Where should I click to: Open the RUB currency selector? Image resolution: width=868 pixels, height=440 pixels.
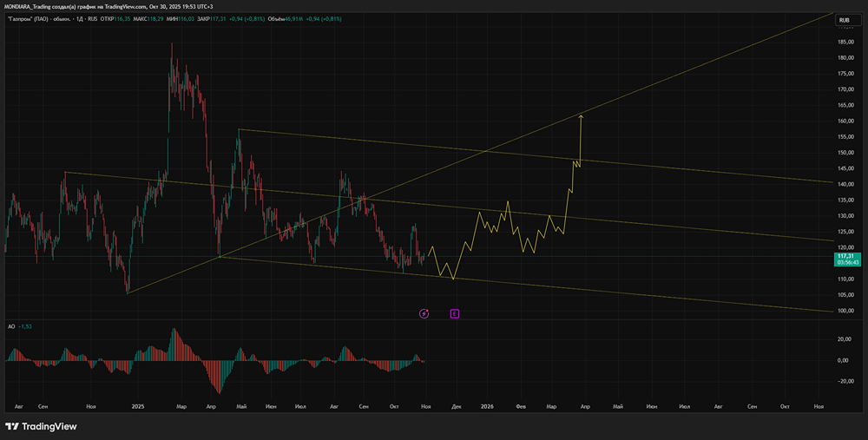click(848, 20)
